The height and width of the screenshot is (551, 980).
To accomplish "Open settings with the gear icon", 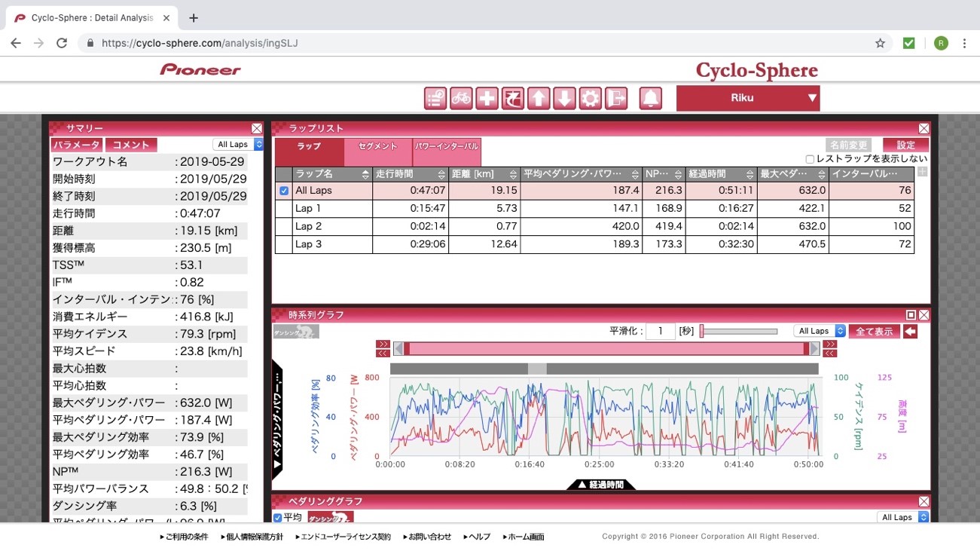I will tap(590, 98).
